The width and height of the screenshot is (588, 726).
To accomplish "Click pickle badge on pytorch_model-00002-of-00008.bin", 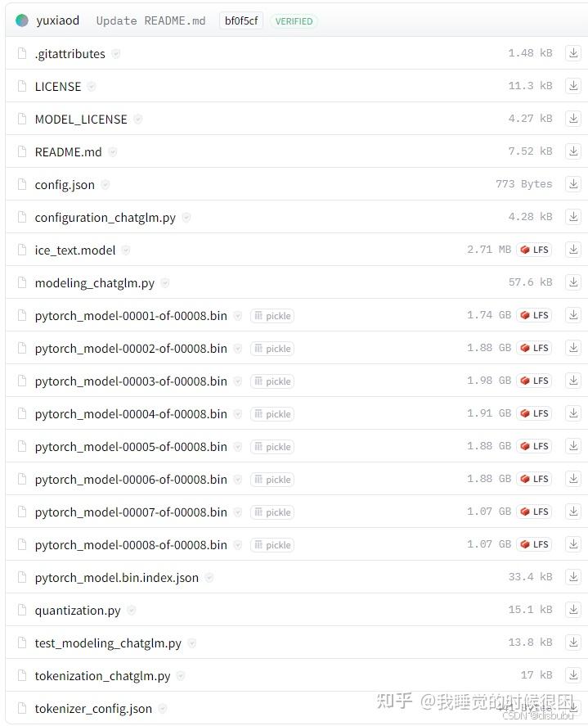I will tap(272, 349).
